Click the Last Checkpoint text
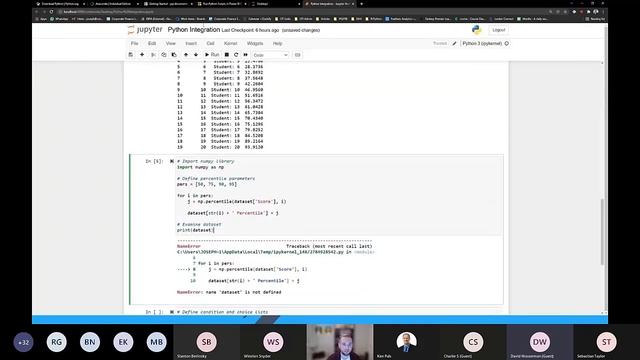This screenshot has height=360, width=640. (250, 30)
